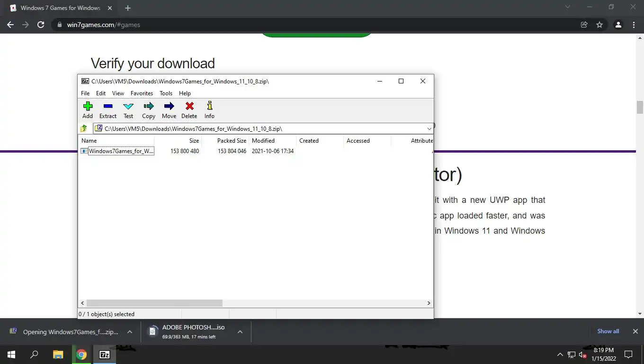Open options for ADOBE PHOTOSH iso download
644x364 pixels.
click(x=240, y=332)
